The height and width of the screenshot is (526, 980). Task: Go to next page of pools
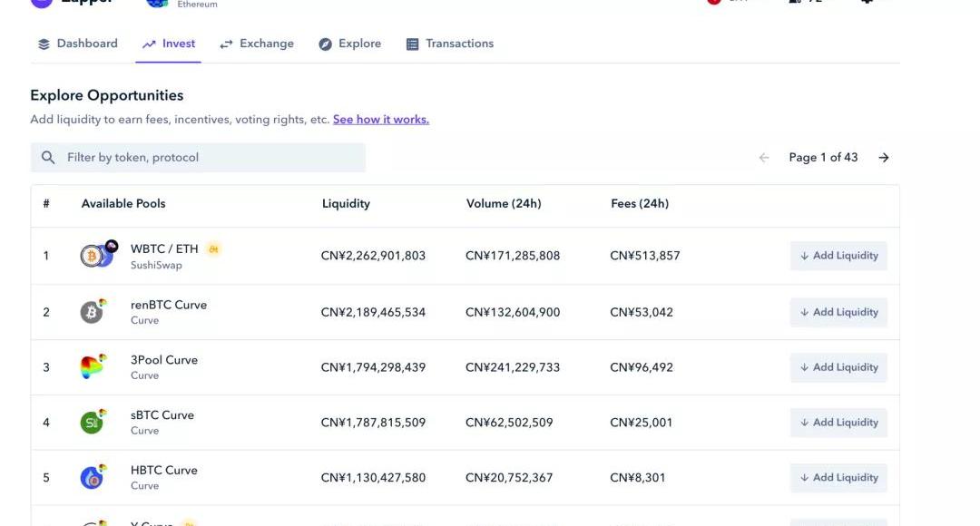(x=883, y=158)
